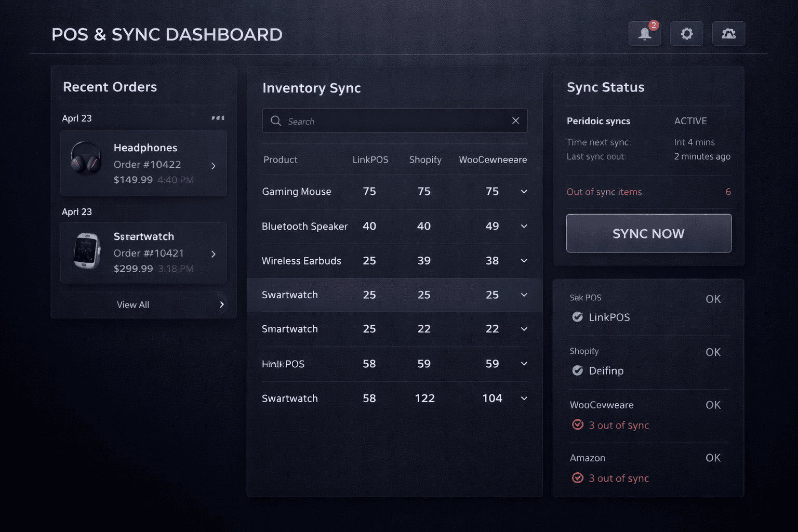Open the settings gear in the top bar
The width and height of the screenshot is (798, 532).
[686, 33]
